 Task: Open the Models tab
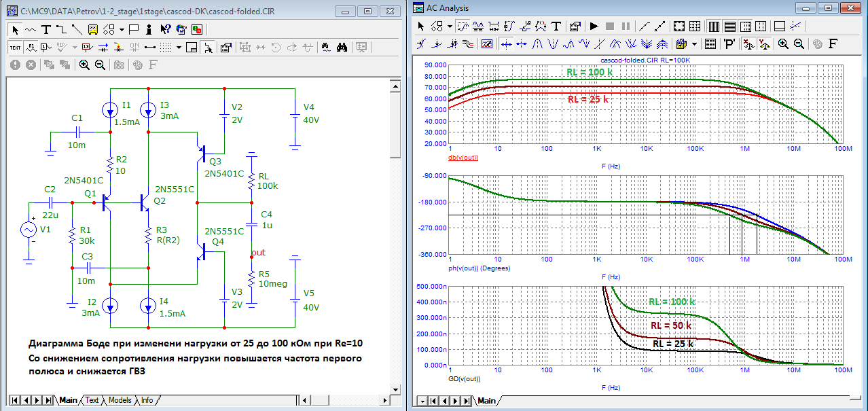click(x=120, y=400)
